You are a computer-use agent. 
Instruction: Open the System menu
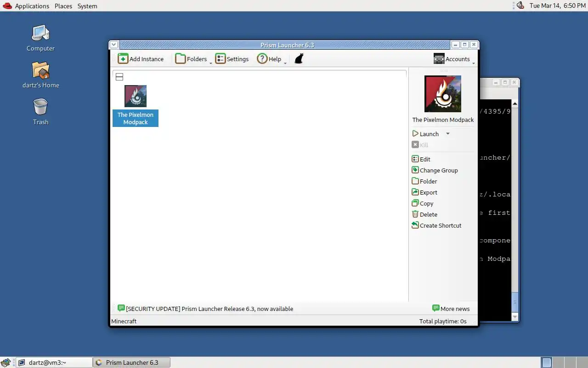point(87,6)
